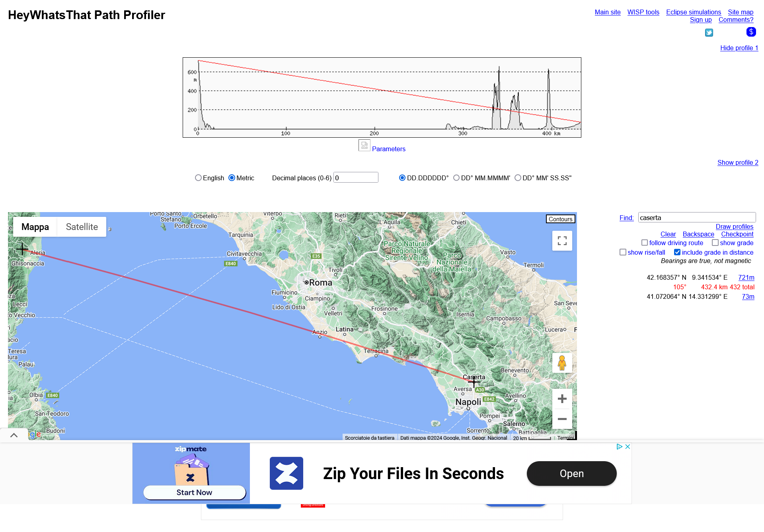
Task: Toggle the Contours map overlay
Action: tap(560, 219)
